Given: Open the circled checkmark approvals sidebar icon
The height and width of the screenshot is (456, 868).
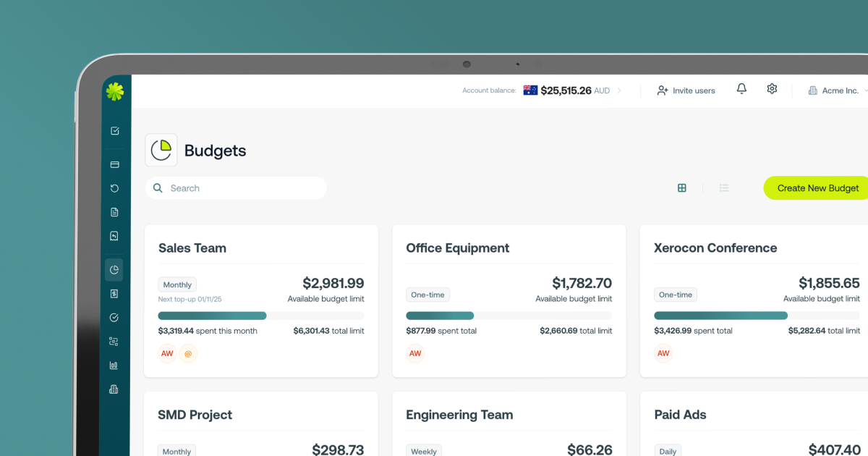Looking at the screenshot, I should click(x=114, y=318).
